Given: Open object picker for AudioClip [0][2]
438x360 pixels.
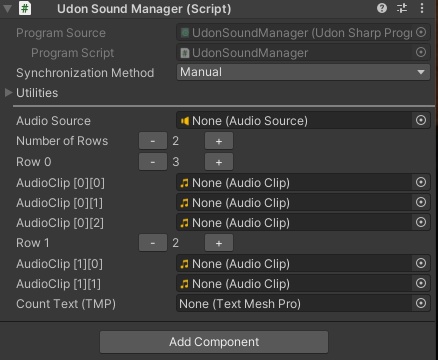Looking at the screenshot, I should click(x=421, y=222).
